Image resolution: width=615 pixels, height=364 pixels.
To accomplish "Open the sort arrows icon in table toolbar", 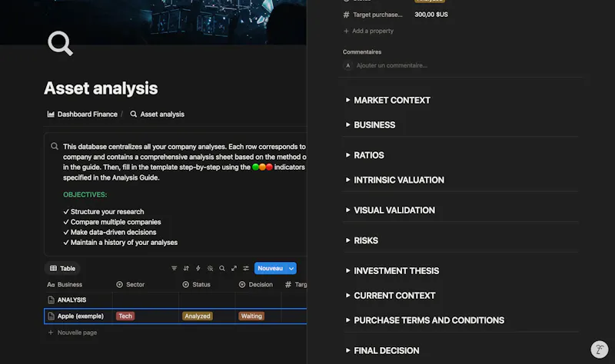I will coord(186,269).
